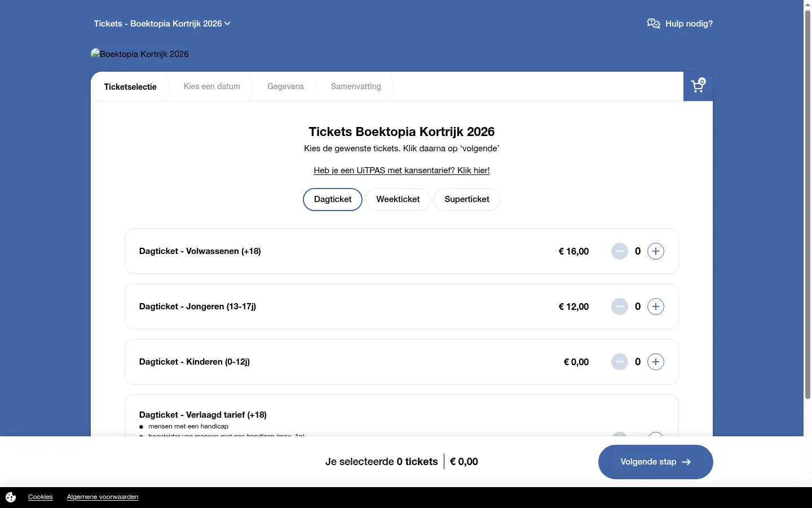Click the Boektopia Kortrijk 2026 logo image

140,54
